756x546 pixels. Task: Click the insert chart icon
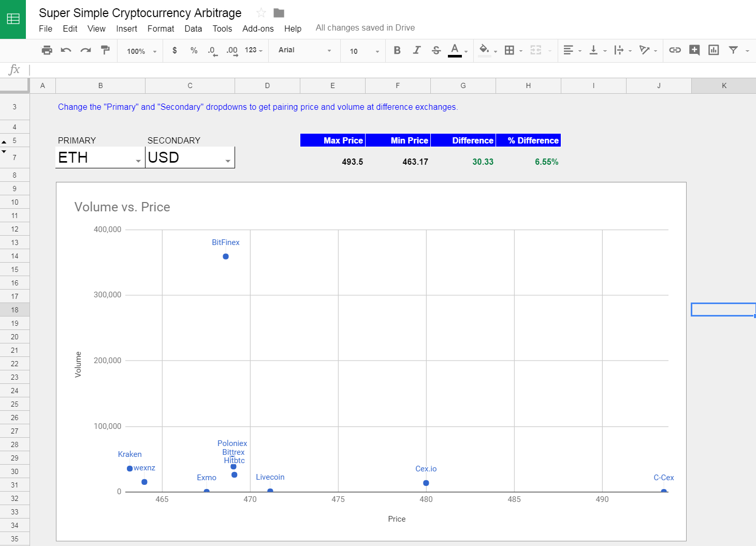pos(714,50)
